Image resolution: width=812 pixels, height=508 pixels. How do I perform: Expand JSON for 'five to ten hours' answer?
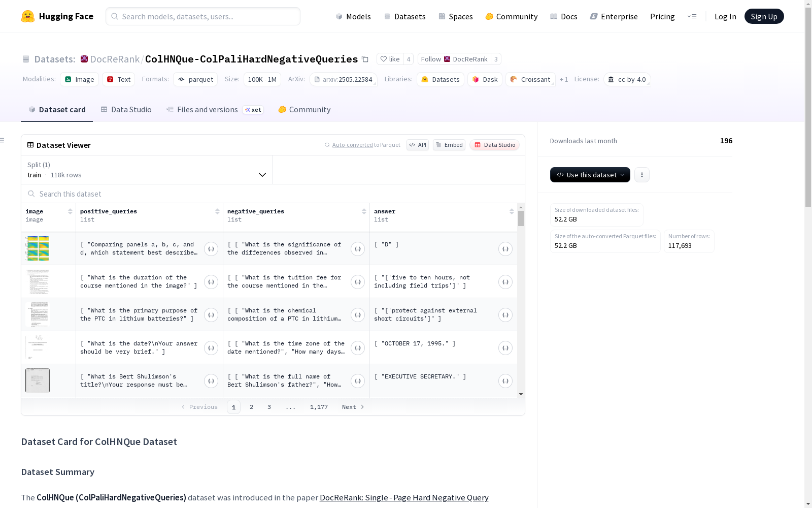(x=505, y=282)
